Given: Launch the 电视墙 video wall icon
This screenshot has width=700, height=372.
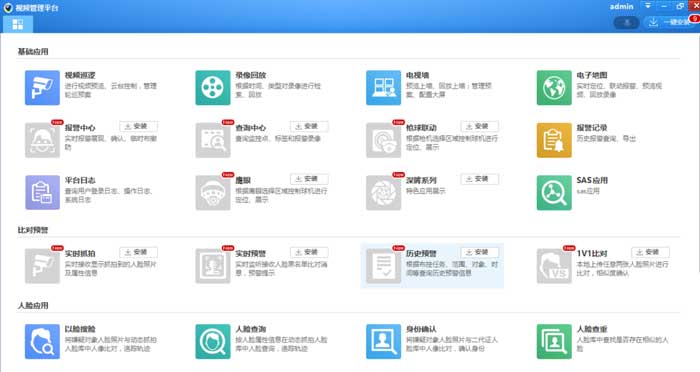Looking at the screenshot, I should pos(383,88).
